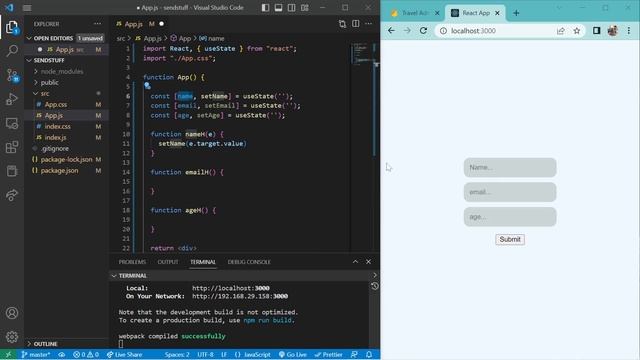The width and height of the screenshot is (640, 360).
Task: Open editor More Actions menu
Action: point(369,24)
